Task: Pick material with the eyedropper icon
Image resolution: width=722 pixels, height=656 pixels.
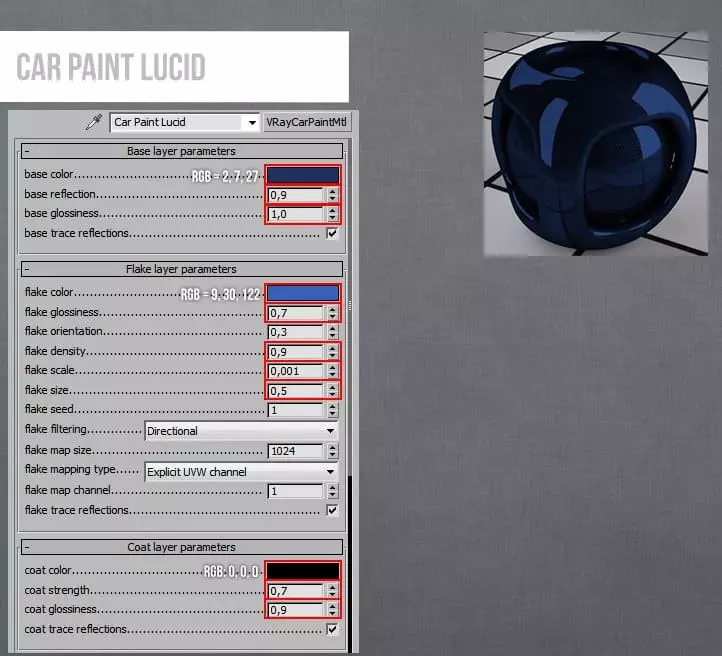Action: click(94, 122)
